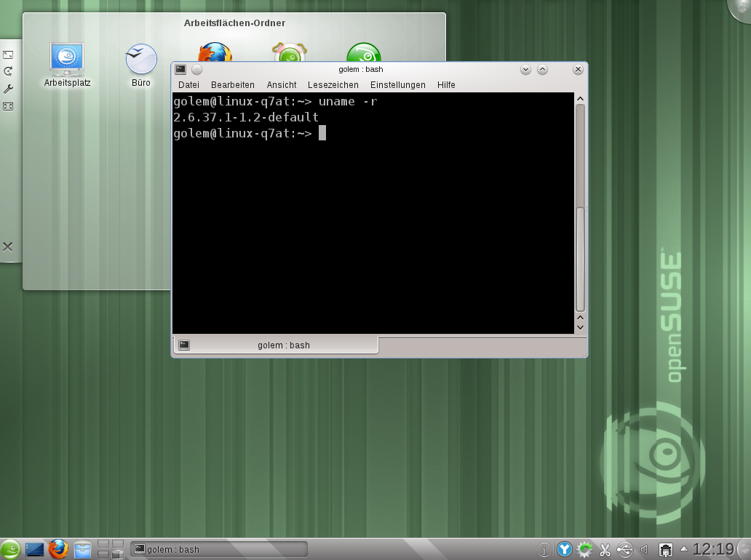Toggle keep-above with the titlebar up arrow

[x=542, y=69]
